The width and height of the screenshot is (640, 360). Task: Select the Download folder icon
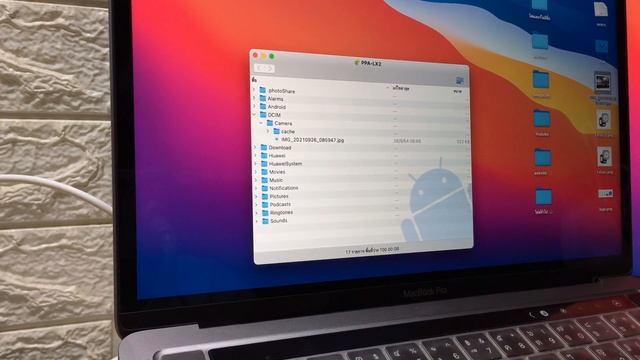click(264, 147)
